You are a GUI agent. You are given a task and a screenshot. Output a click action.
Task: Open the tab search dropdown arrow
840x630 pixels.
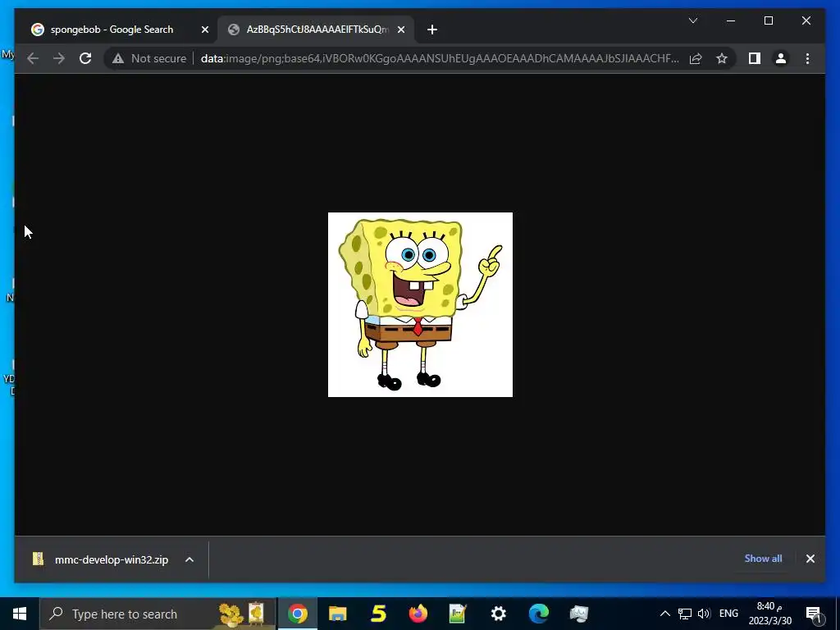(692, 21)
